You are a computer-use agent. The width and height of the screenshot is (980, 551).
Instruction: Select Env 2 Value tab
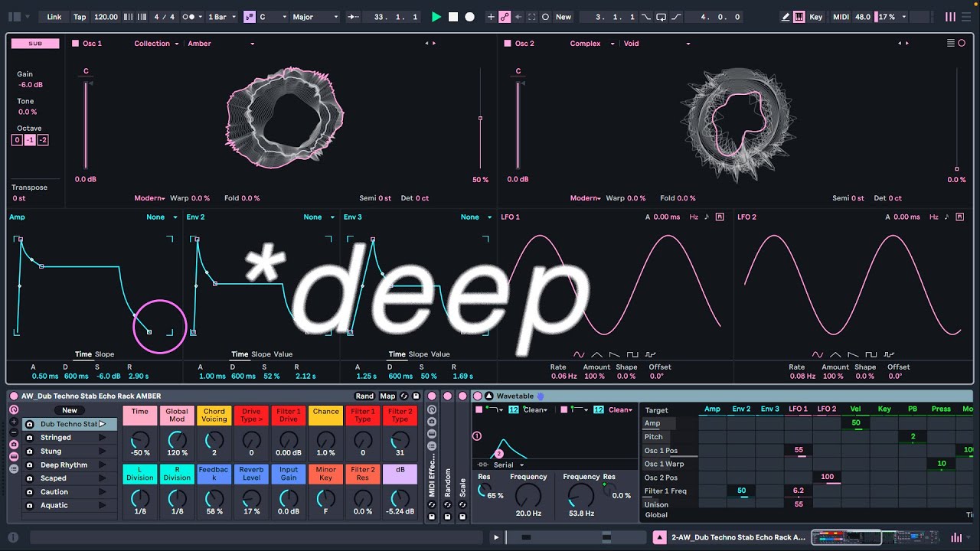pyautogui.click(x=283, y=354)
